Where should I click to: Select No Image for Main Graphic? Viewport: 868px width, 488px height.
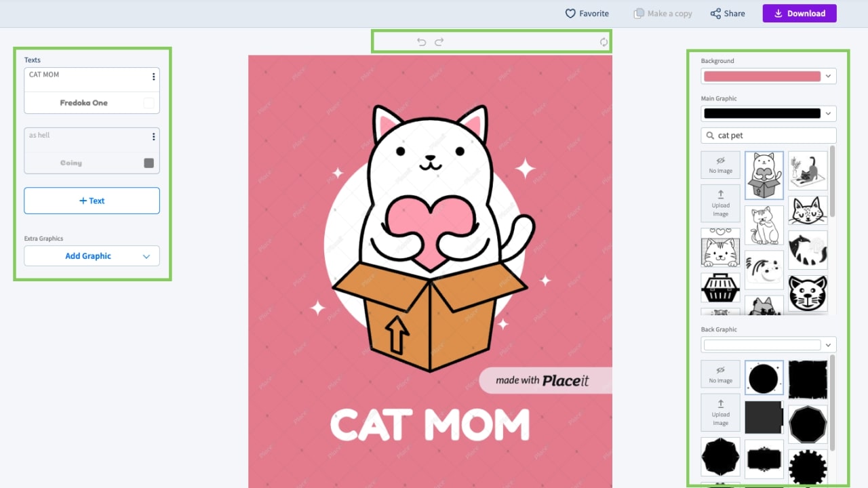720,165
